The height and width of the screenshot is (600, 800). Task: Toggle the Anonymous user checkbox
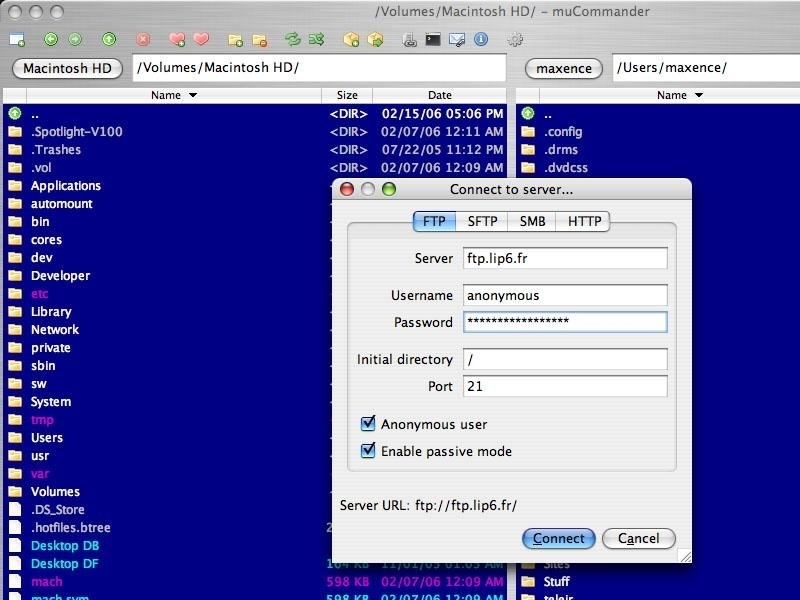367,423
